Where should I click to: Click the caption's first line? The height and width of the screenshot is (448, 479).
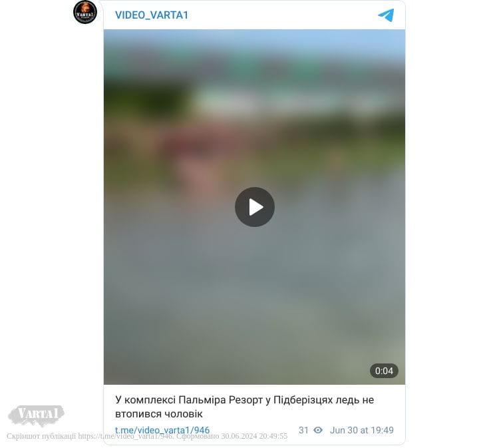244,399
